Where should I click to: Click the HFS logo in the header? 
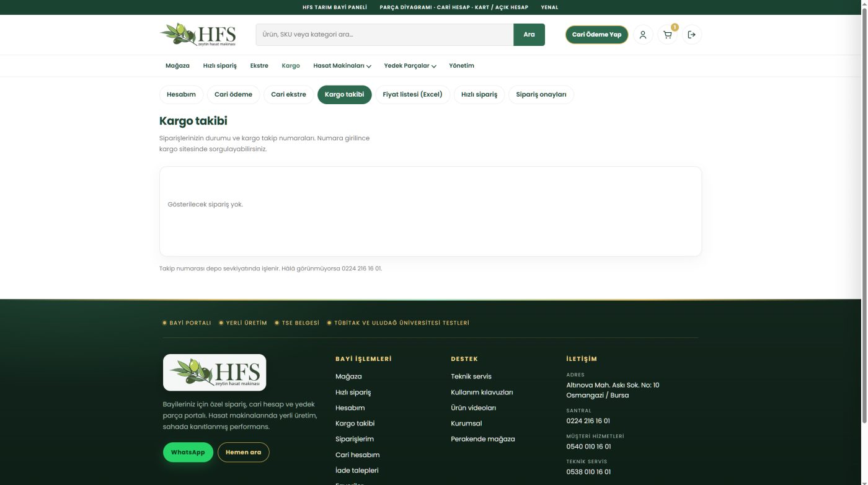point(198,34)
